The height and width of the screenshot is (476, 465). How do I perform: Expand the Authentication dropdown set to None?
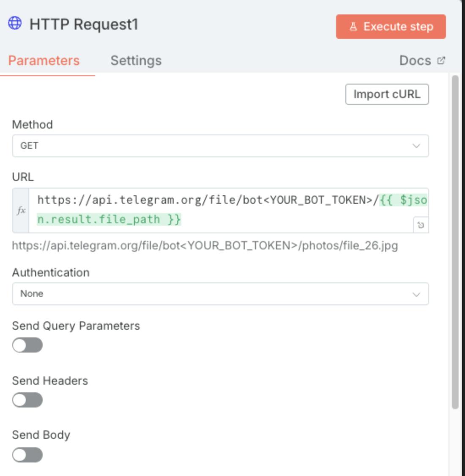[220, 294]
